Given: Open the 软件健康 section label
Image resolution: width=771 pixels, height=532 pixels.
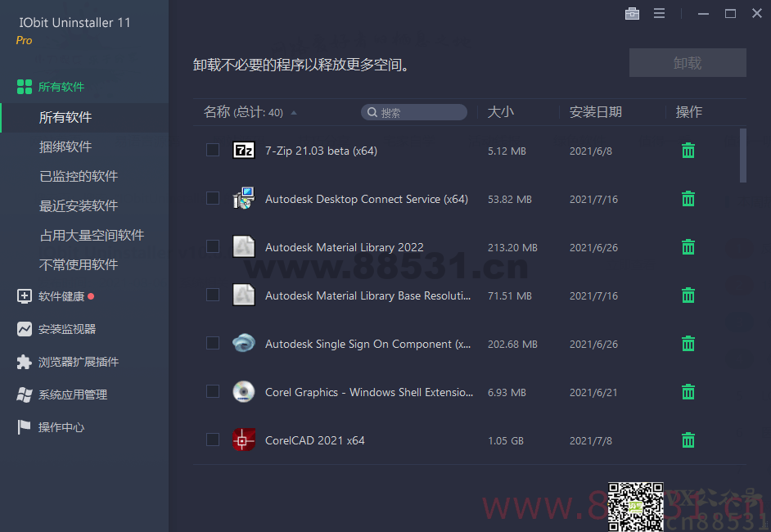Looking at the screenshot, I should pos(61,296).
